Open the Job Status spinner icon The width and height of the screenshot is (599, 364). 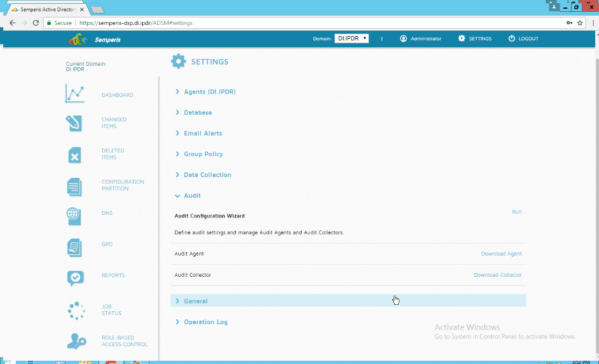(76, 310)
